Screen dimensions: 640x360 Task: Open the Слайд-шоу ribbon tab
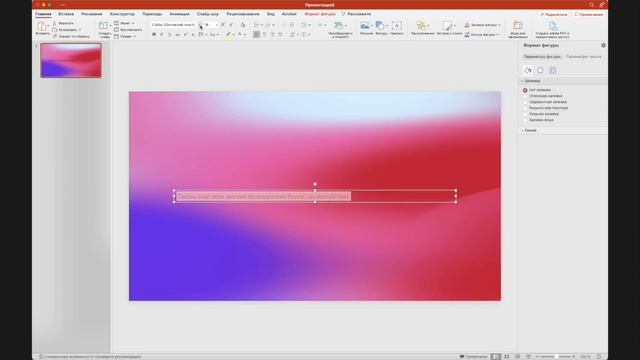click(x=207, y=14)
